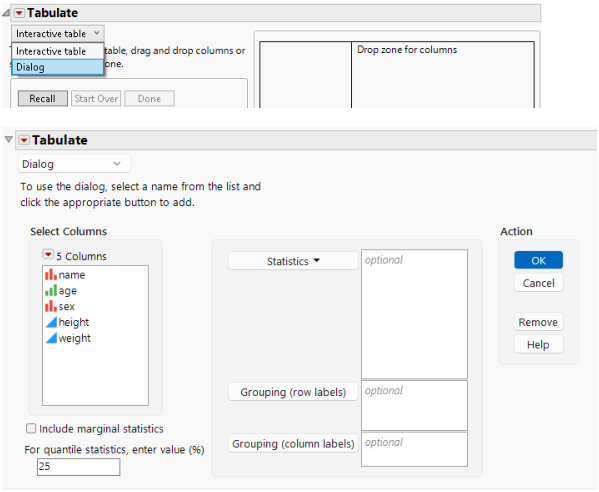Image resolution: width=599 pixels, height=492 pixels.
Task: Open the Statistics dropdown button
Action: click(293, 261)
